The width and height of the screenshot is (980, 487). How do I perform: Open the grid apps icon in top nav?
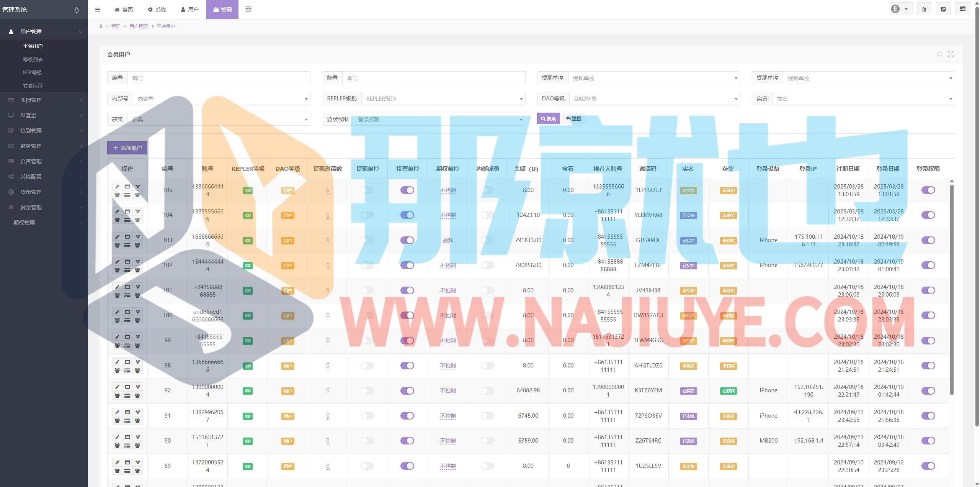click(248, 9)
